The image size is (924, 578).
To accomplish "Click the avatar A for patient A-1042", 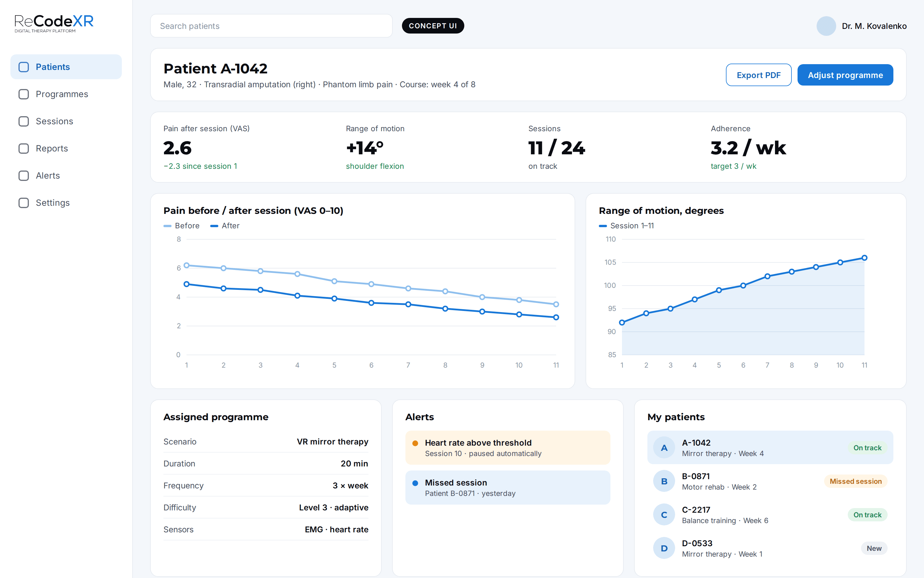I will pyautogui.click(x=664, y=448).
